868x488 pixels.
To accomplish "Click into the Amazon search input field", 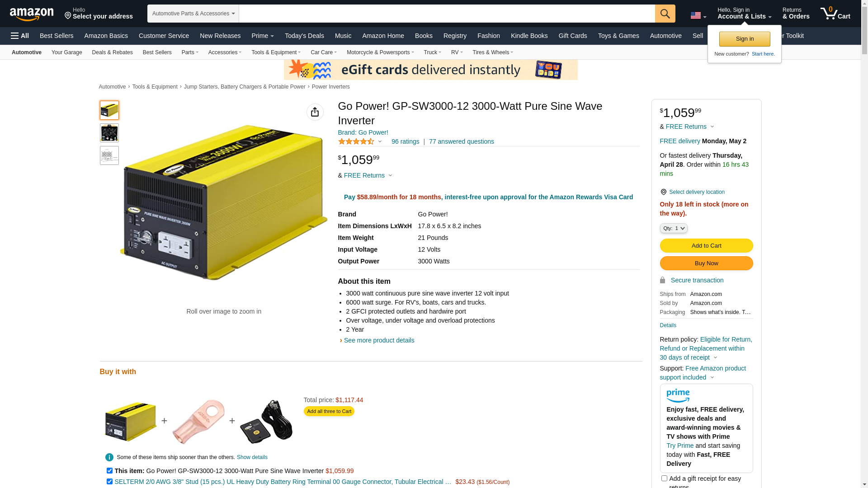I will 447,14.
